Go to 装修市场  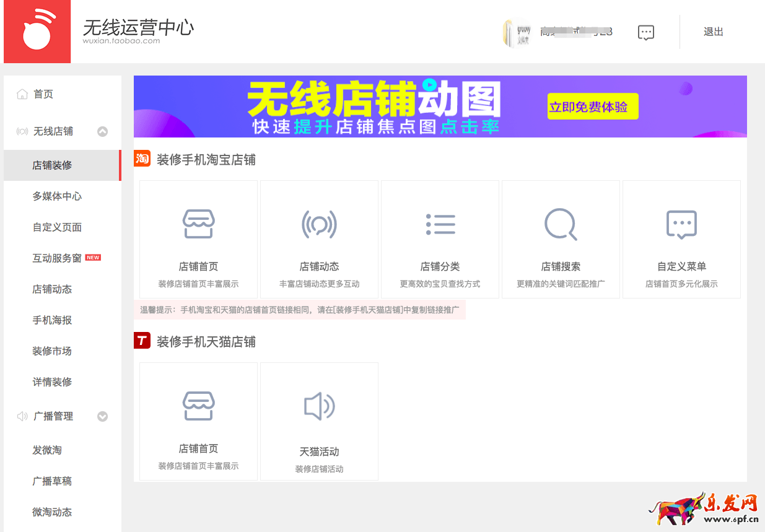click(53, 351)
